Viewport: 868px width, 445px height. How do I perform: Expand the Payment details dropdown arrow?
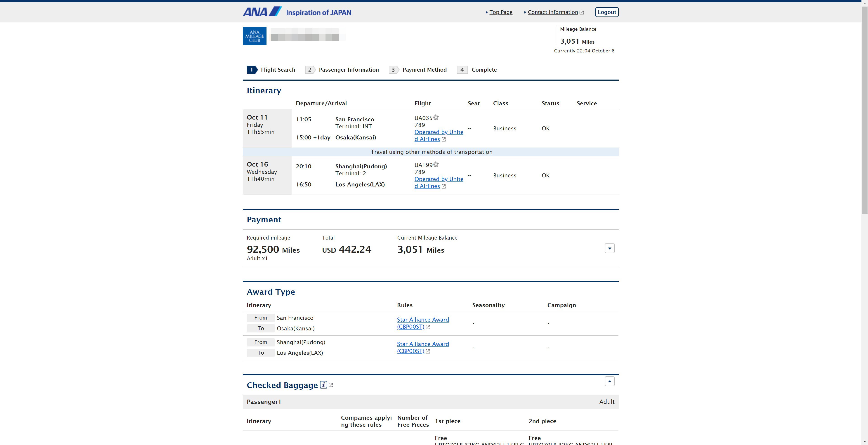(610, 248)
